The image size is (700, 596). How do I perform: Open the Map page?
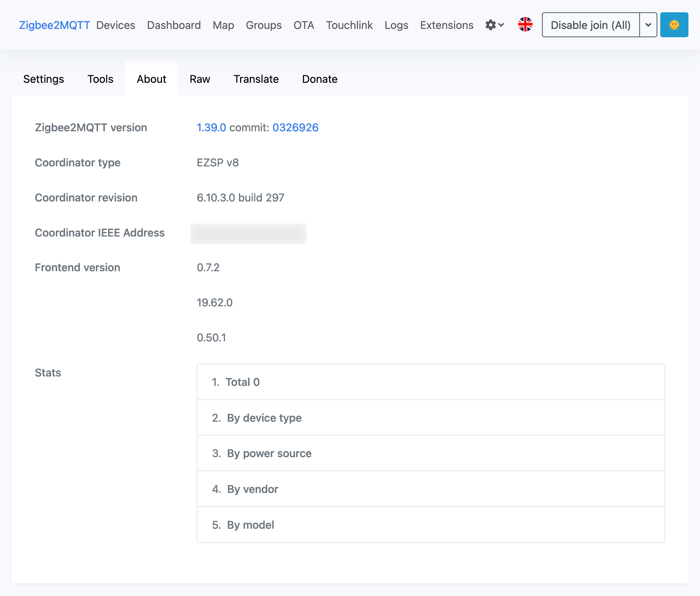click(x=223, y=25)
